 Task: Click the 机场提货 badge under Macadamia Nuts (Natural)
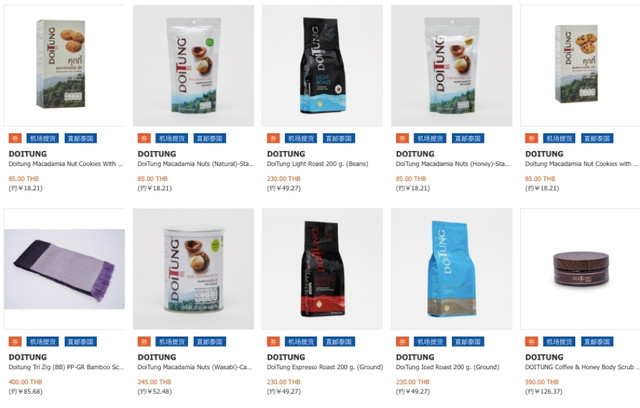tap(172, 138)
